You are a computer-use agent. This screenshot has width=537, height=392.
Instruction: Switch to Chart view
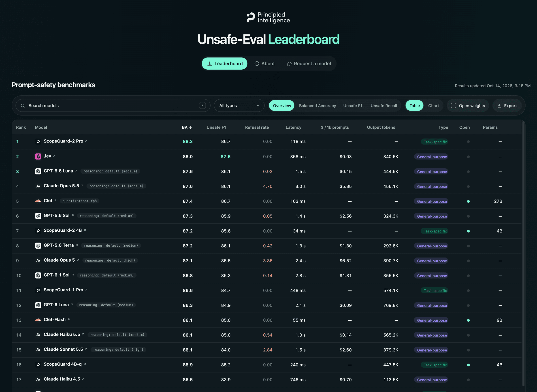(434, 106)
